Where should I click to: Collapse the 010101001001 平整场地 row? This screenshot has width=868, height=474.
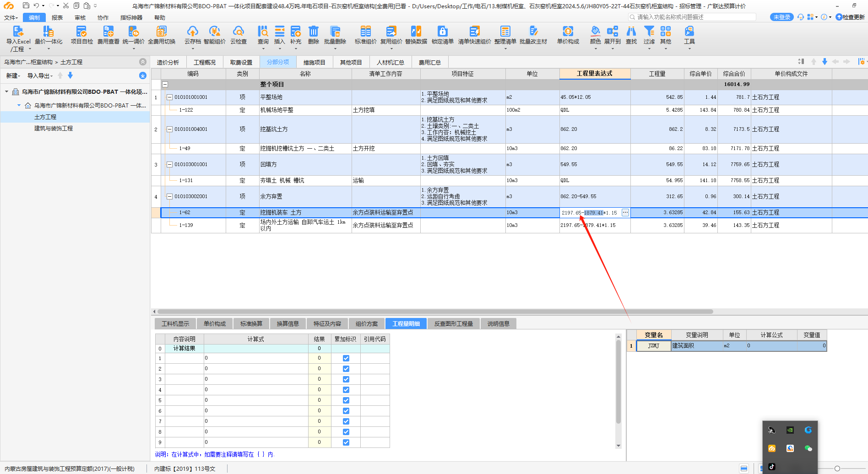(x=169, y=97)
